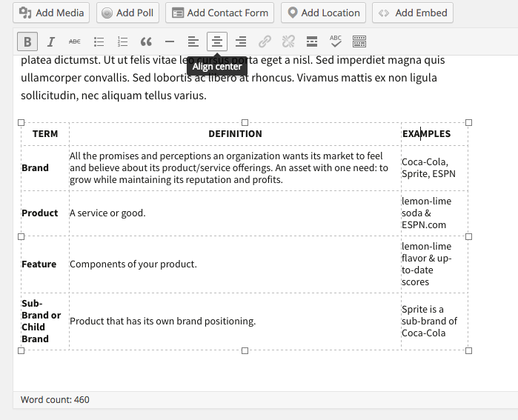Apply Italic formatting
Viewport: 518px width, 420px height.
(51, 41)
